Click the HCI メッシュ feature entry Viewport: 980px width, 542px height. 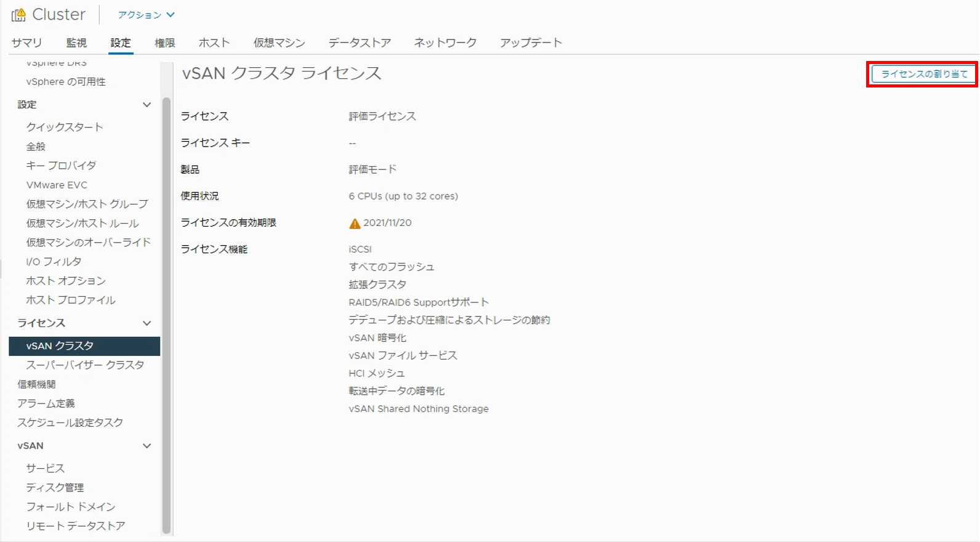377,374
